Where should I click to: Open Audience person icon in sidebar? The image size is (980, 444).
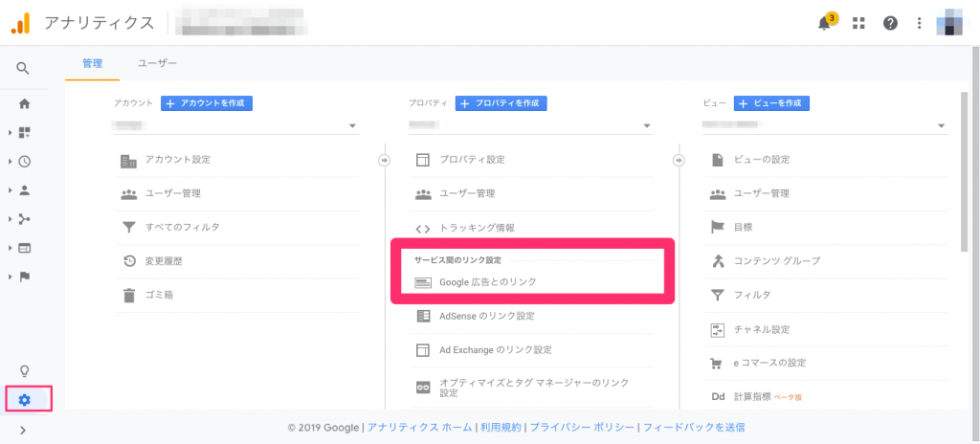[24, 190]
